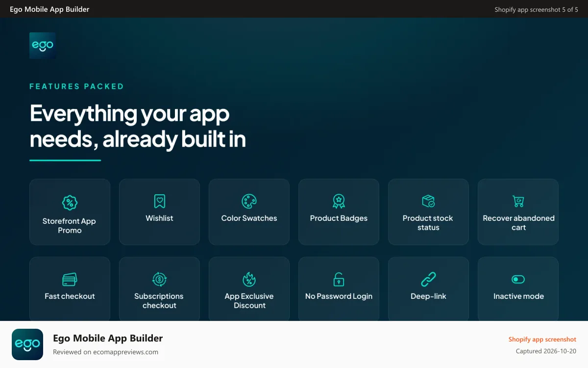The image size is (588, 368).
Task: Click the Product stock status box icon
Action: [x=428, y=201]
